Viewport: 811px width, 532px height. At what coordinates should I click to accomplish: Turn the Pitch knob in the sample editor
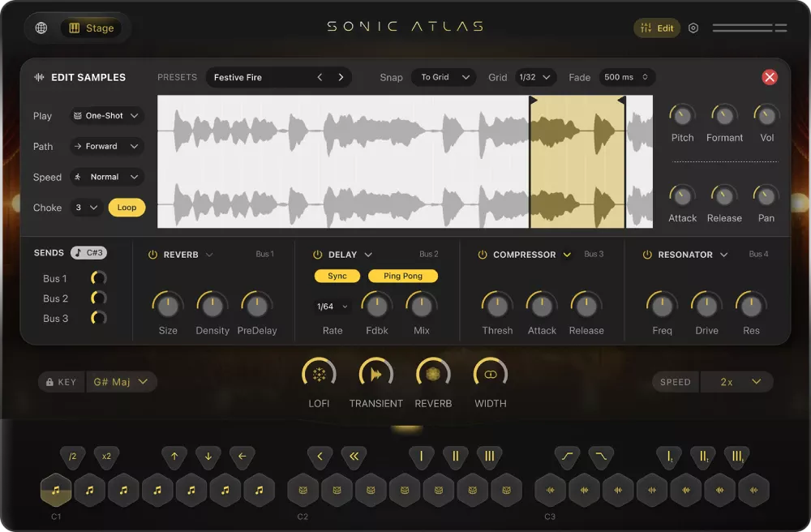click(682, 115)
